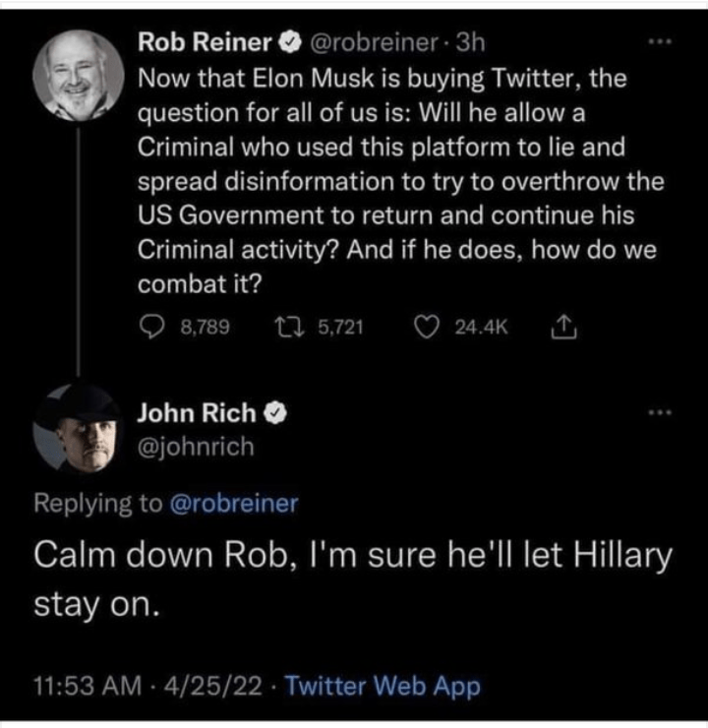Click Rob Reiner's verified badge
This screenshot has width=708, height=728.
[x=291, y=42]
